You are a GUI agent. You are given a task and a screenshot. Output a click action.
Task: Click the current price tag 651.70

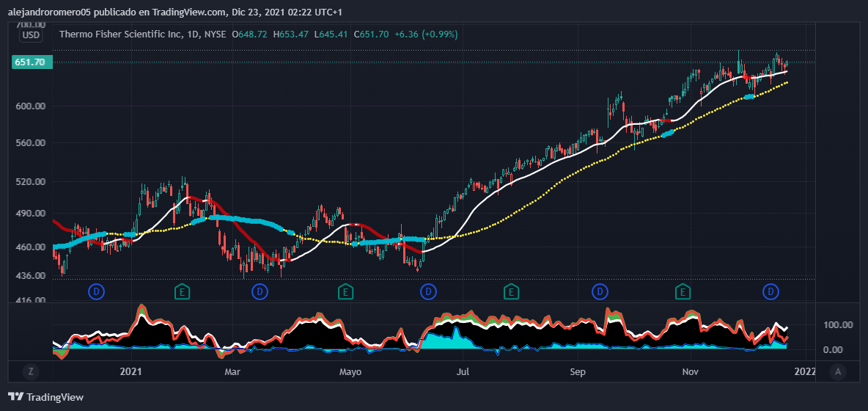pyautogui.click(x=32, y=62)
